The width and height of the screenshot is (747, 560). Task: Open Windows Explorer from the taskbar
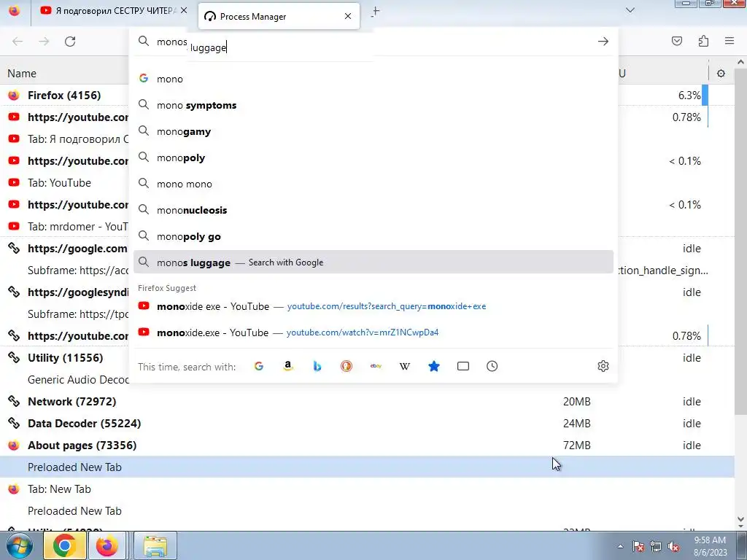coord(155,545)
